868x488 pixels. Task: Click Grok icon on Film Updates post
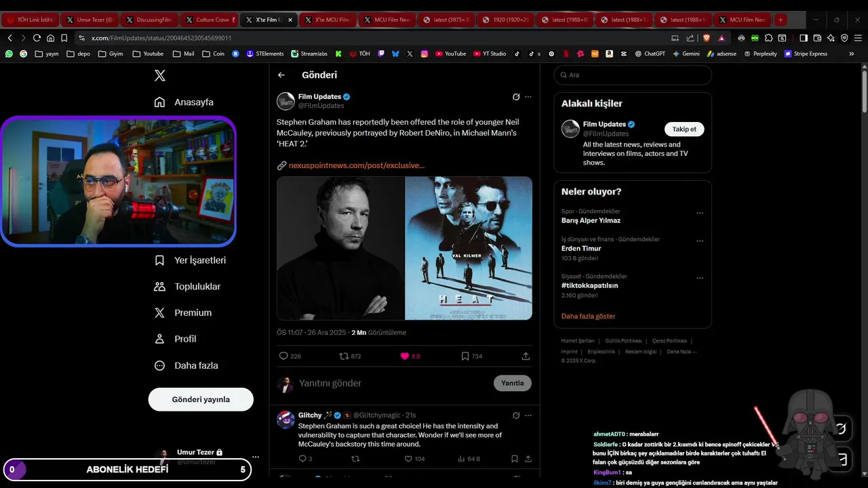(x=516, y=97)
